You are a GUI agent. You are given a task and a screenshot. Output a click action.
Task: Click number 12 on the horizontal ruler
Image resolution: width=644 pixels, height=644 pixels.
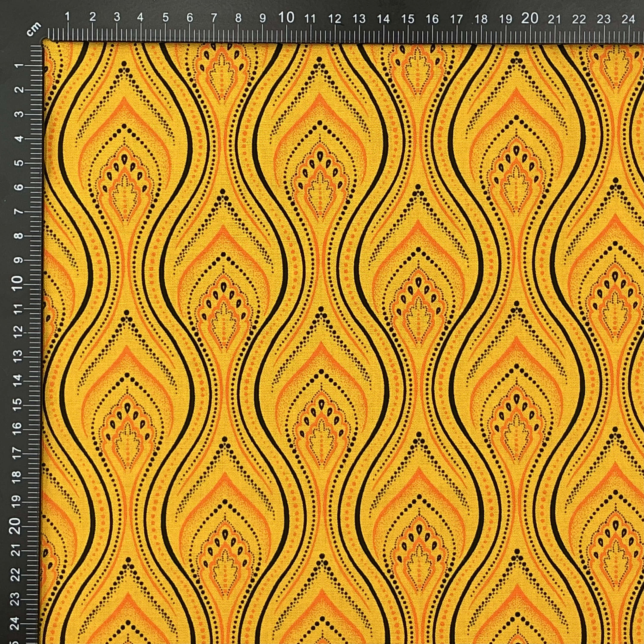click(334, 19)
